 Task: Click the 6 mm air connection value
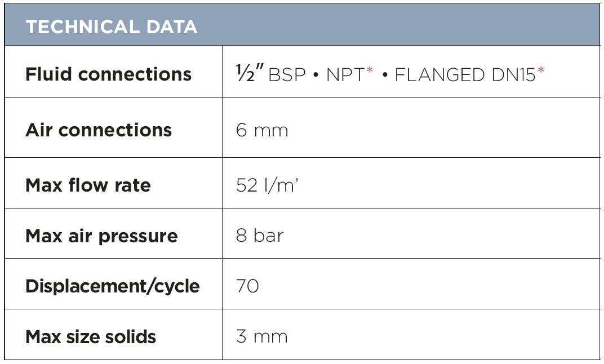(262, 130)
